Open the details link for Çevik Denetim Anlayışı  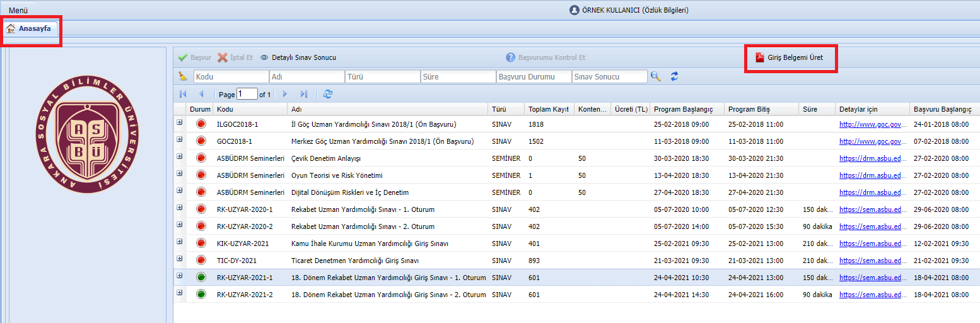873,158
